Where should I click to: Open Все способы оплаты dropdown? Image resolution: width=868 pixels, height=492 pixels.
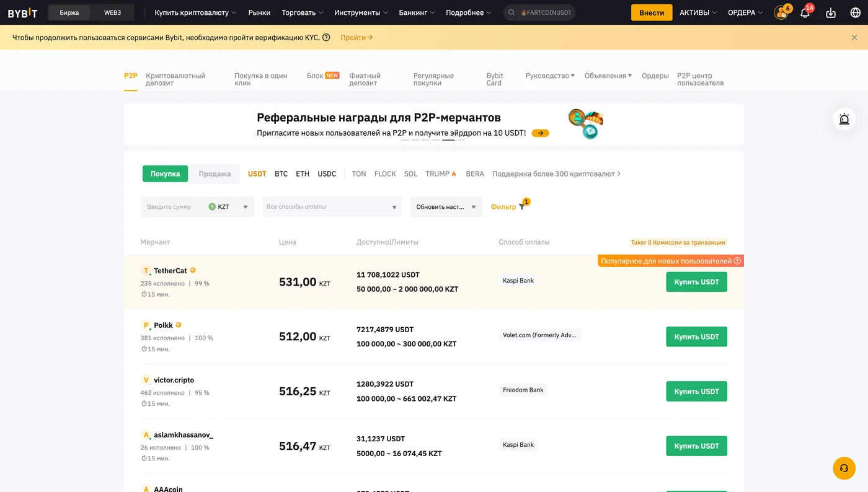pyautogui.click(x=332, y=207)
